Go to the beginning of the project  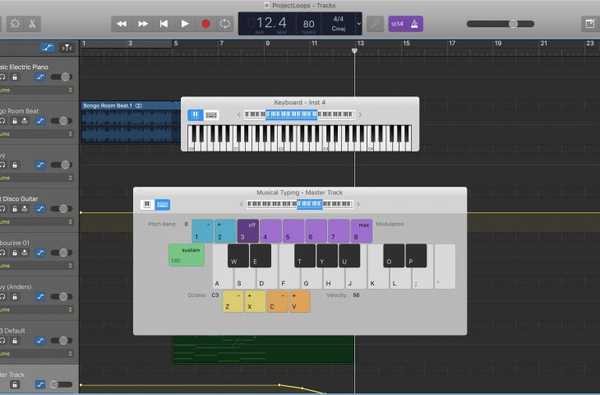[164, 24]
